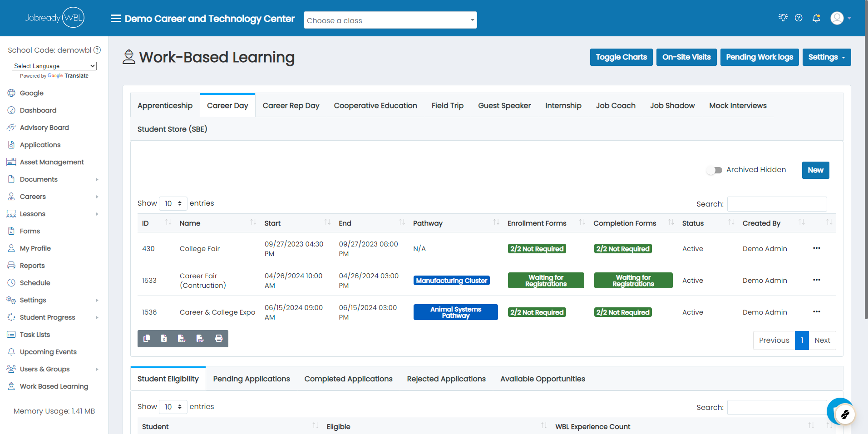The image size is (868, 434).
Task: Open Advisory Board in the sidebar
Action: [44, 128]
